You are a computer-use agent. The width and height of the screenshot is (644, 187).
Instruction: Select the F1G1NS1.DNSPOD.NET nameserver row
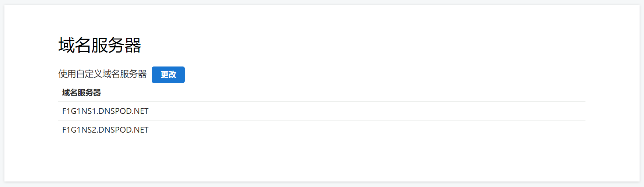point(105,111)
